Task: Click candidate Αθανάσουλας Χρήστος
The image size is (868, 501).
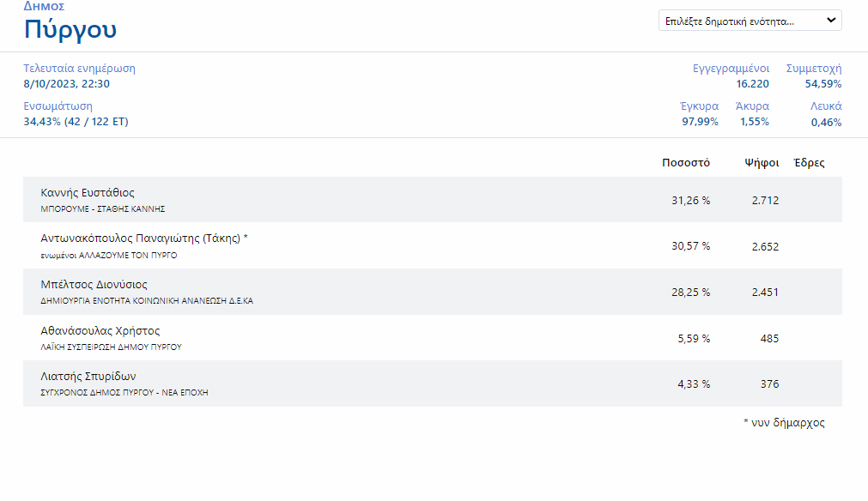Action: click(100, 330)
